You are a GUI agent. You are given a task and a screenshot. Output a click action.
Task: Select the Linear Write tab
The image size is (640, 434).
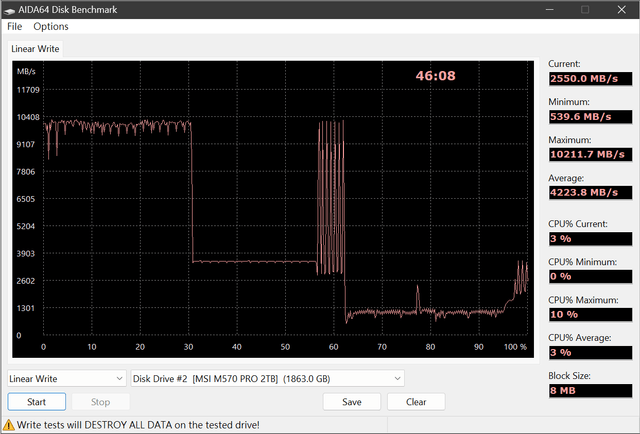(35, 49)
